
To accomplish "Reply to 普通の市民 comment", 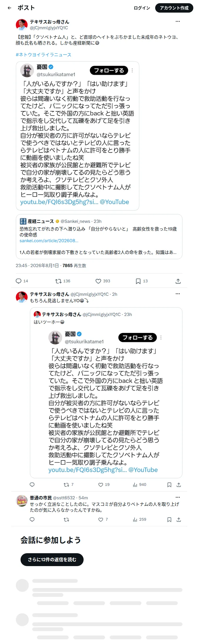I will (x=32, y=520).
